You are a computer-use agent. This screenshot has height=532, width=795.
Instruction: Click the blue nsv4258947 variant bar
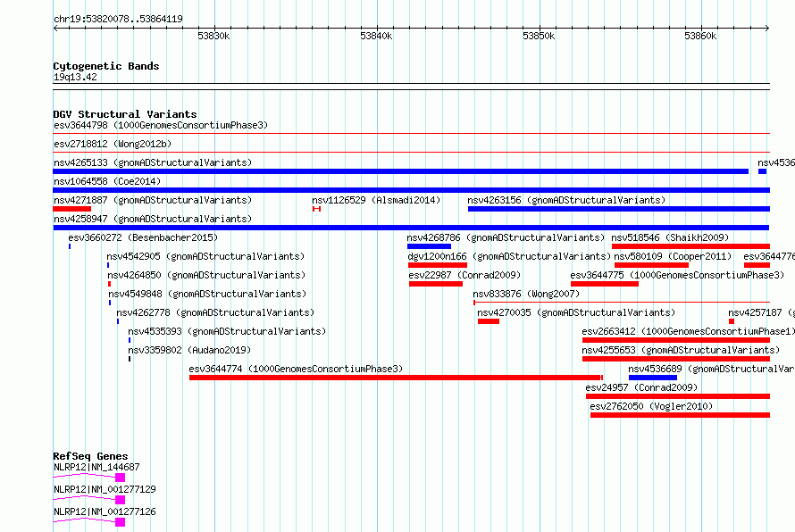tap(411, 228)
